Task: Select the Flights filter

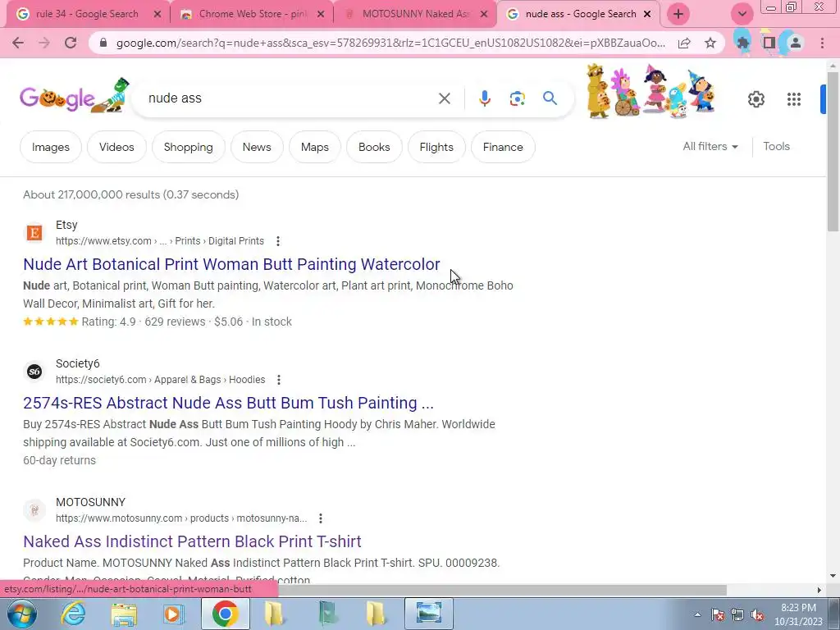Action: pos(436,147)
